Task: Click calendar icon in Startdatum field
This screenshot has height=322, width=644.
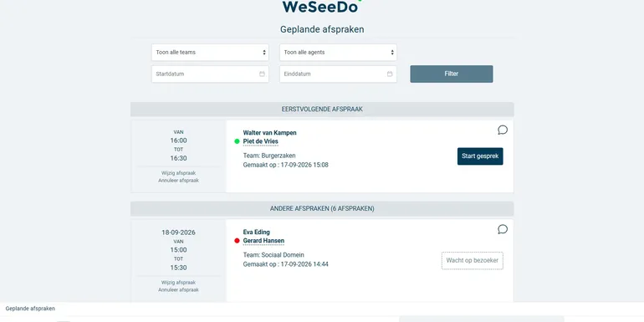Action: (x=262, y=74)
